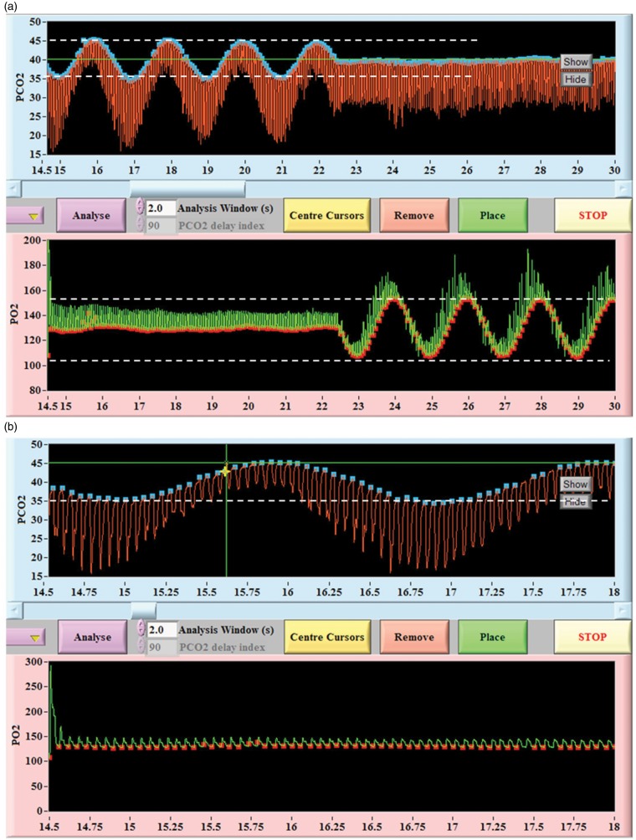Viewport: 636px width, 840px height.
Task: Click green Place button in upper panel (a)
Action: point(492,215)
